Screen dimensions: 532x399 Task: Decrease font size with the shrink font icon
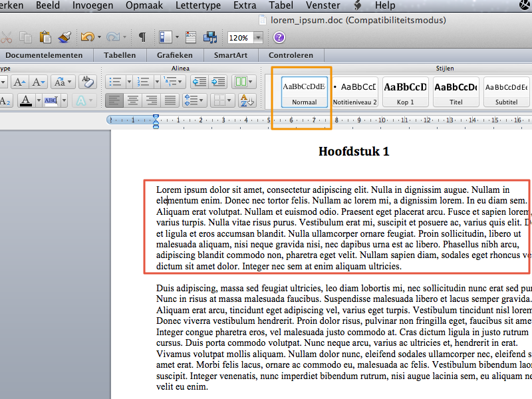[x=39, y=82]
